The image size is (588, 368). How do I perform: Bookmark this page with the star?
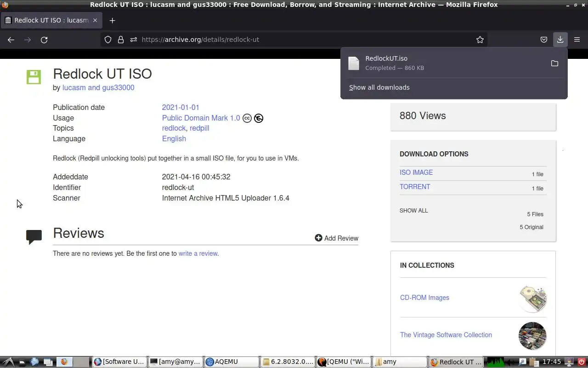pos(480,40)
